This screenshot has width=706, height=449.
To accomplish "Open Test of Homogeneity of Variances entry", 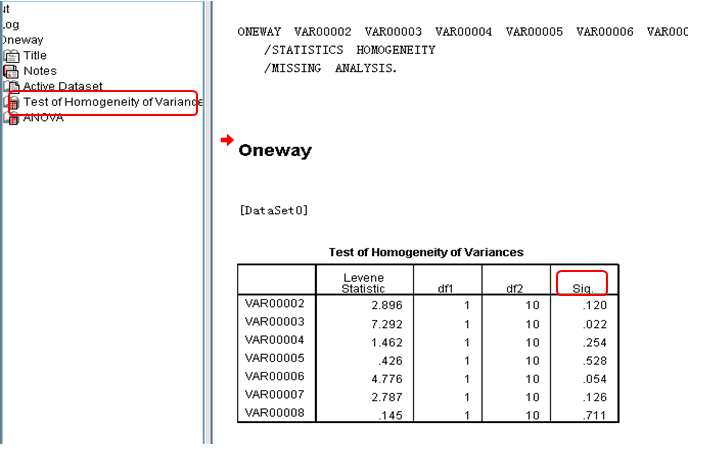I will point(110,102).
